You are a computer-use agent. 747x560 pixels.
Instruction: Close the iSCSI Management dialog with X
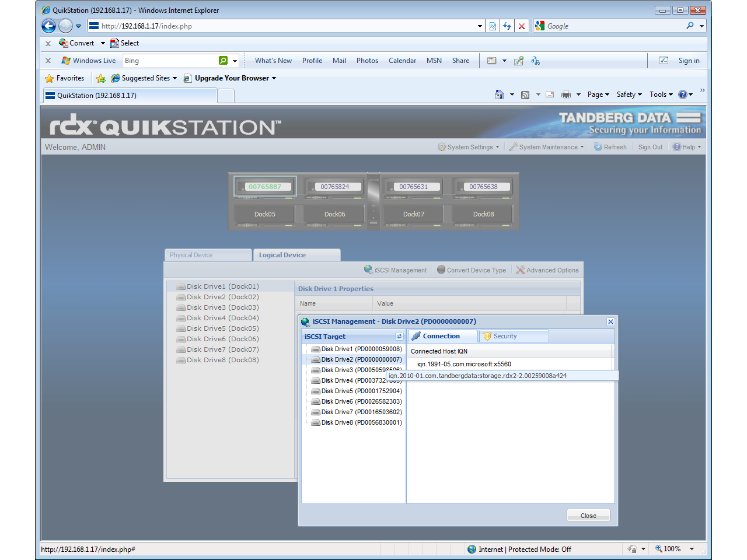pyautogui.click(x=610, y=321)
